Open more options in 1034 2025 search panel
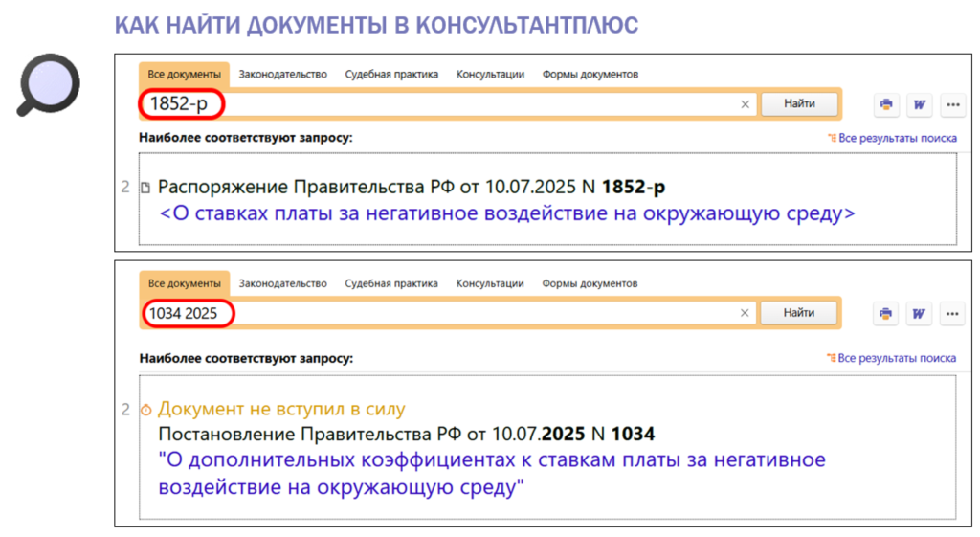 (x=952, y=313)
